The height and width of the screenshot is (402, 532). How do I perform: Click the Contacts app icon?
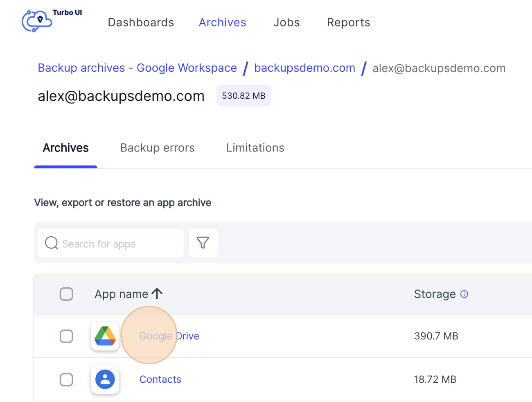tap(105, 379)
